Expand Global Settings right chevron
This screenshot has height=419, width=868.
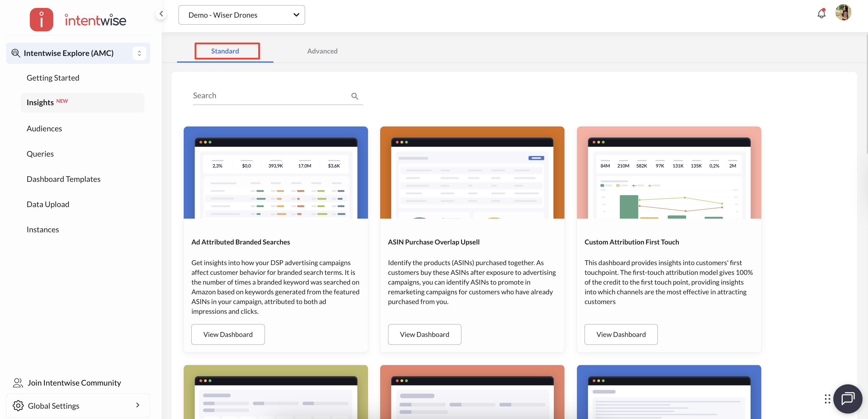click(137, 405)
